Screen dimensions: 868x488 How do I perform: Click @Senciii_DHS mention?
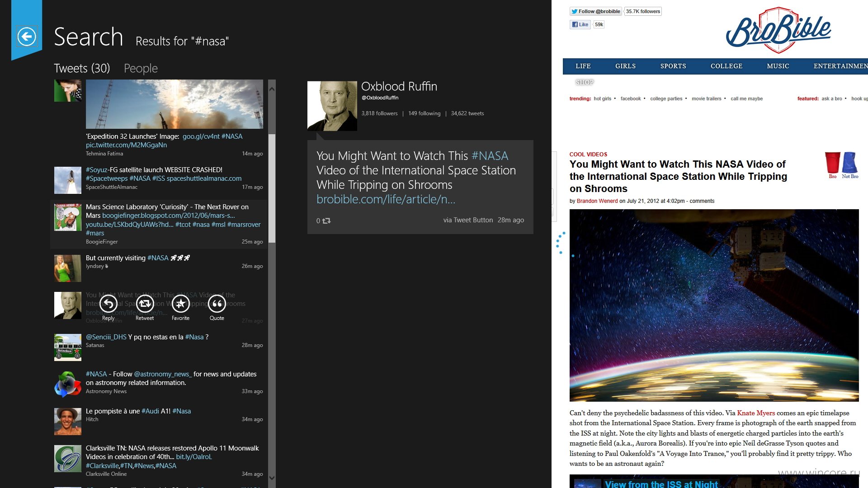(106, 337)
